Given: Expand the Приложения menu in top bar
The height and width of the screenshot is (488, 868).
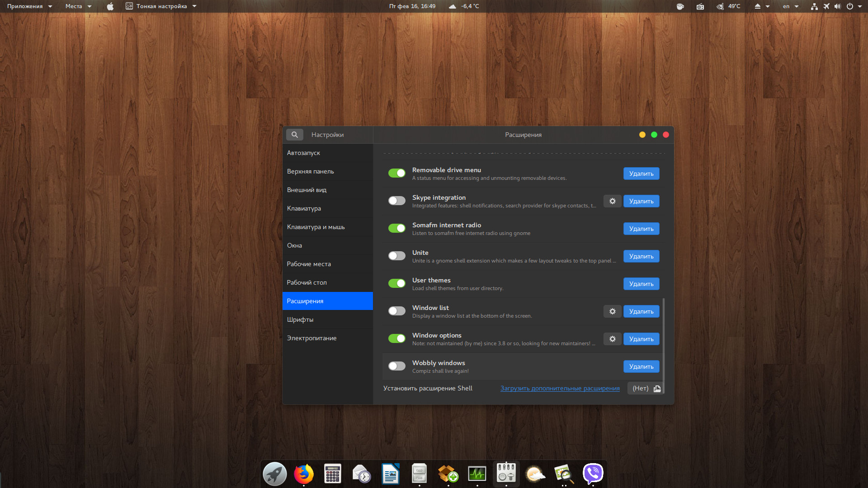Looking at the screenshot, I should (29, 6).
